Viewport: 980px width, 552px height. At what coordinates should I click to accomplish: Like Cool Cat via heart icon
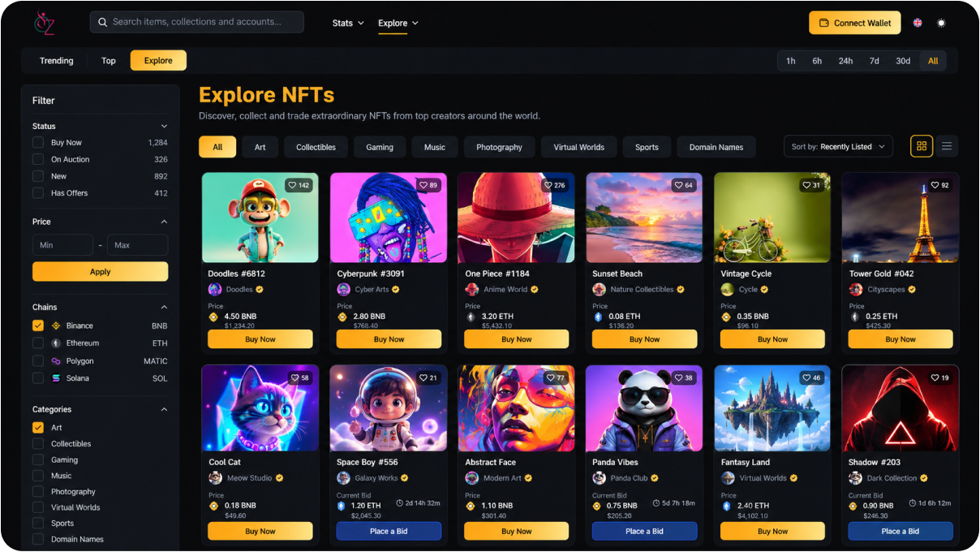(294, 377)
